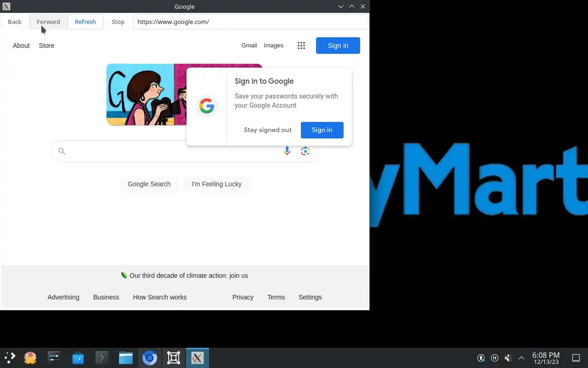Open the Business footer link

106,297
